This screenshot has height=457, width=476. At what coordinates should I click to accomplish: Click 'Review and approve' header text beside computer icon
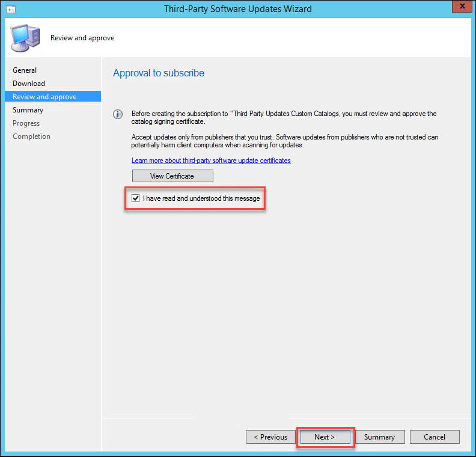point(82,38)
